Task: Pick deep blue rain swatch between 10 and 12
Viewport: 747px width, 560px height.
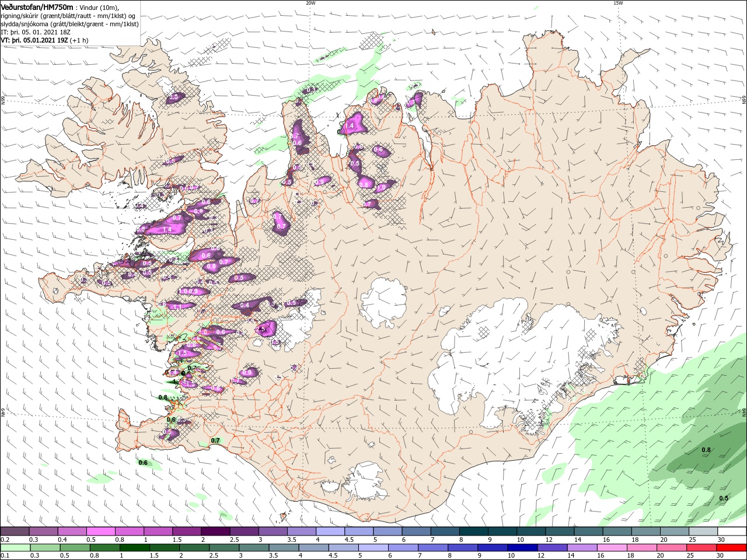Action: point(523,548)
